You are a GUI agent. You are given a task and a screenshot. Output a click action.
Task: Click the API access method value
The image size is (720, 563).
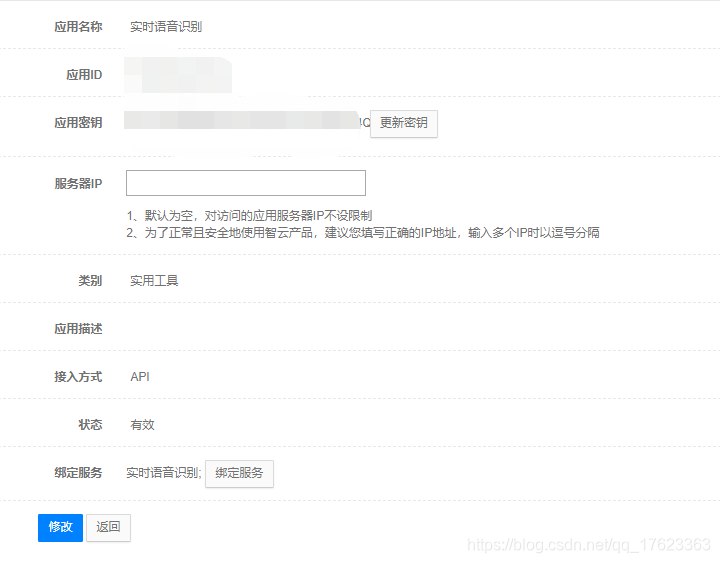140,377
